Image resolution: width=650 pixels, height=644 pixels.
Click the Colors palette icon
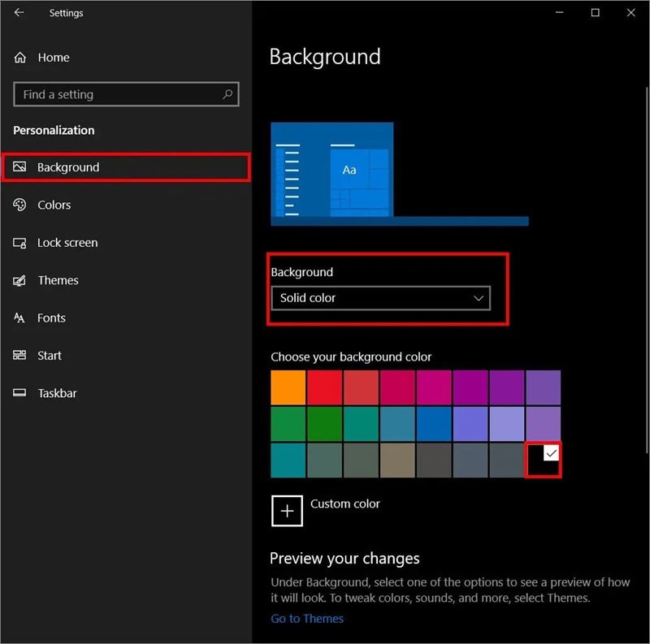click(x=20, y=205)
